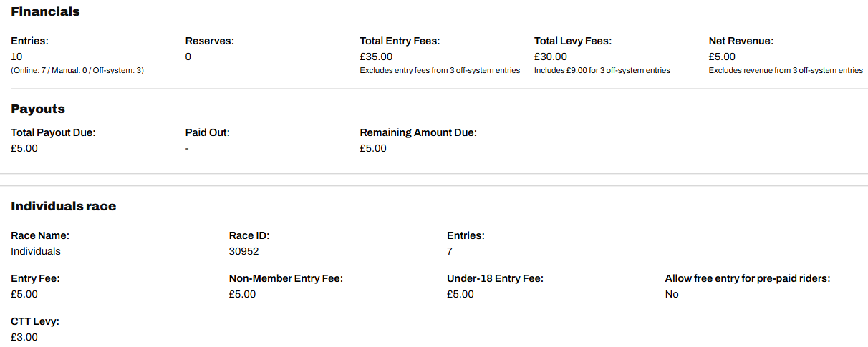
Task: Click the 'Allow free entry for pre-paid riders' label
Action: point(747,278)
